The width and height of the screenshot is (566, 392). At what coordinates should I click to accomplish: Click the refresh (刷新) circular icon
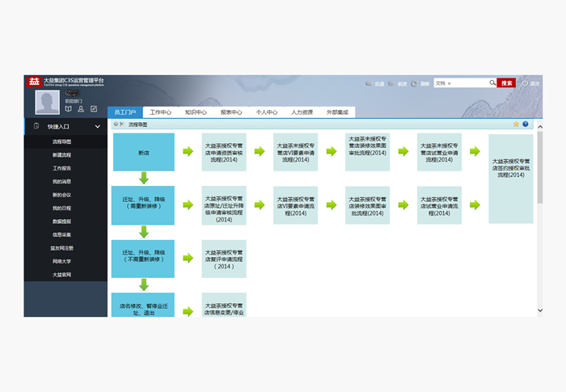click(x=414, y=83)
